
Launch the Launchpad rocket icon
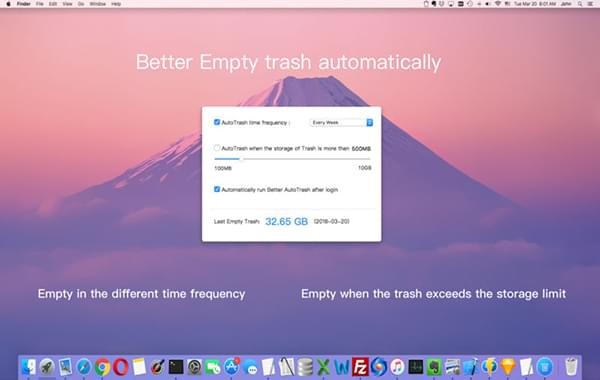click(47, 367)
